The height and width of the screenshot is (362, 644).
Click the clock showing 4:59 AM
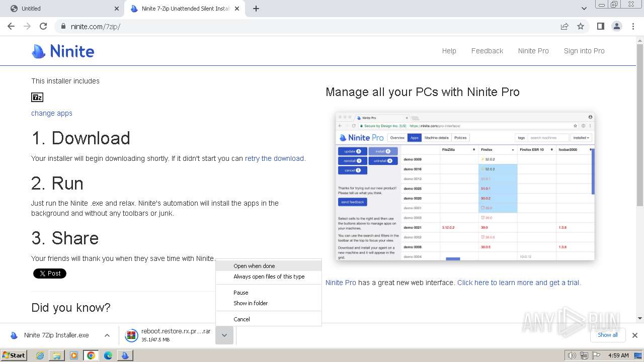[618, 355]
